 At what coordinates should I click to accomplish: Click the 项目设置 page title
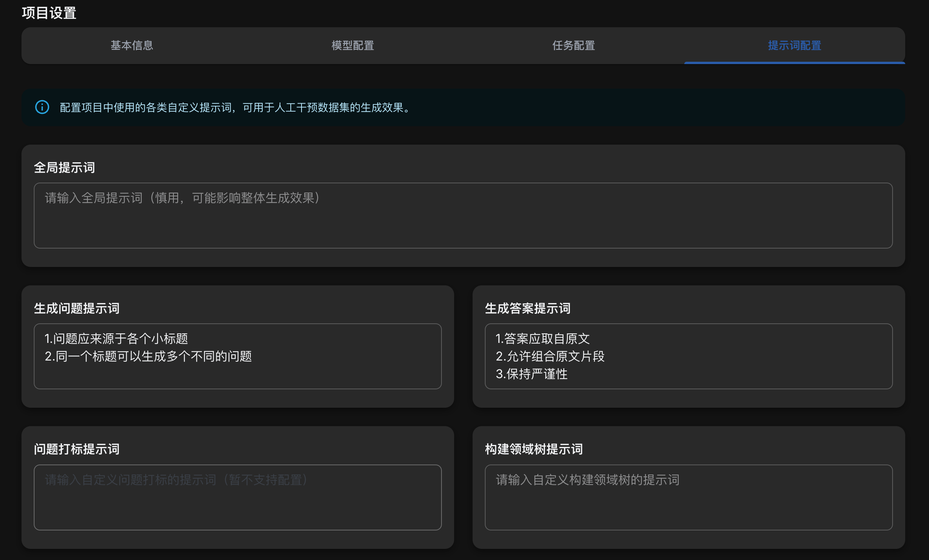click(x=49, y=13)
